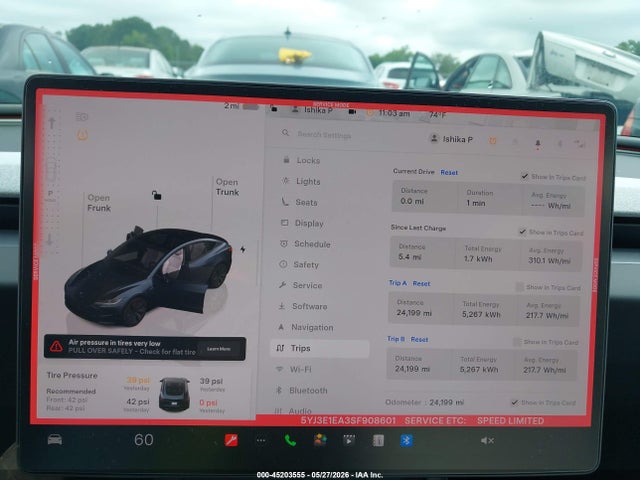The image size is (640, 480).
Task: Open the Schedule settings menu
Action: (x=305, y=244)
